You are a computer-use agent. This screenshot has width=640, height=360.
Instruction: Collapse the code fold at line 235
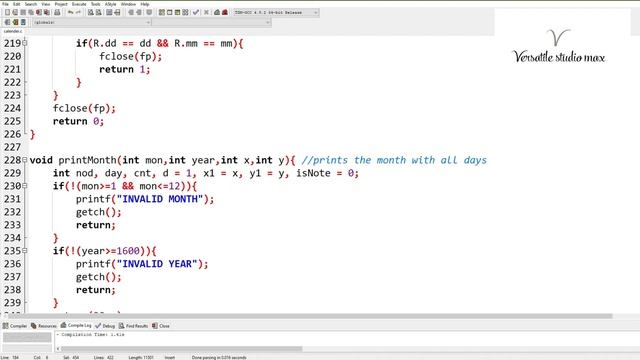pos(25,251)
